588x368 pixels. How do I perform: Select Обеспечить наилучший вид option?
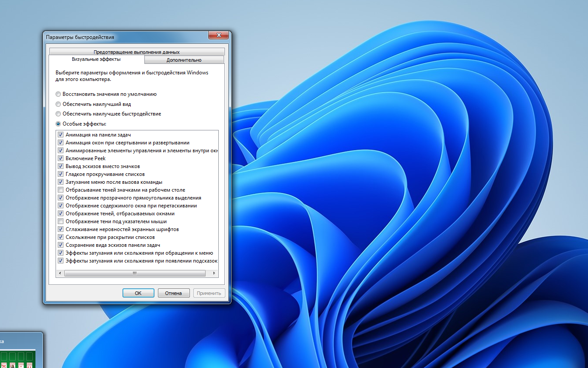coord(58,104)
